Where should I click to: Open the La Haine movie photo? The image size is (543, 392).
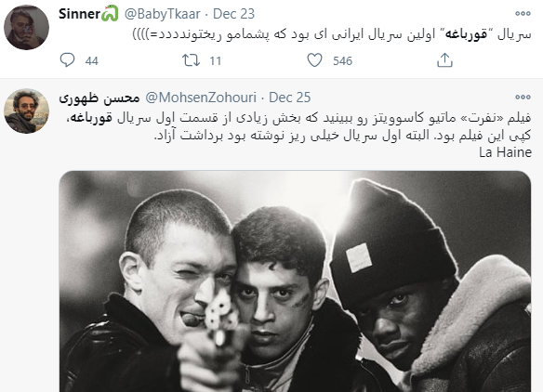(x=295, y=281)
